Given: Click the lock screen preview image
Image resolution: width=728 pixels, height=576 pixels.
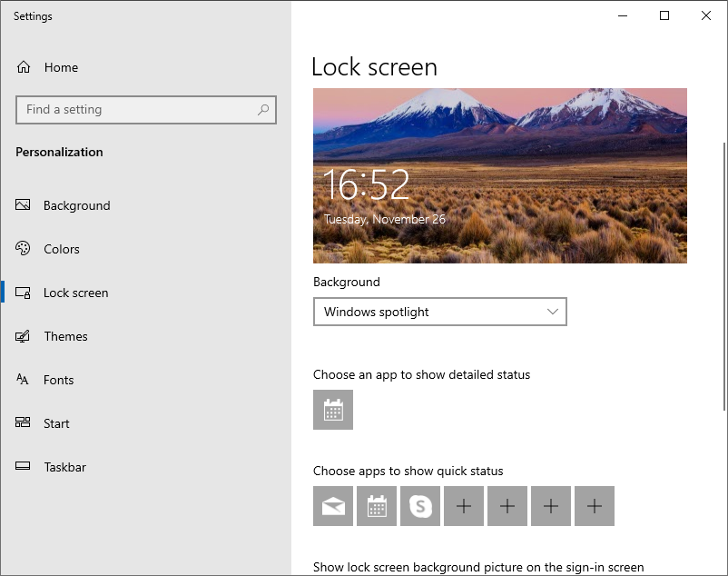Looking at the screenshot, I should [x=500, y=175].
